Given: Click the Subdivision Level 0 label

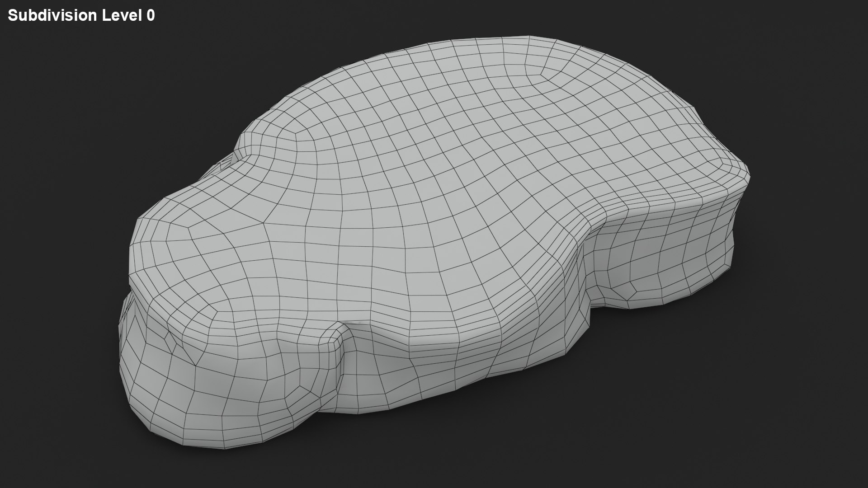Looking at the screenshot, I should tap(81, 15).
